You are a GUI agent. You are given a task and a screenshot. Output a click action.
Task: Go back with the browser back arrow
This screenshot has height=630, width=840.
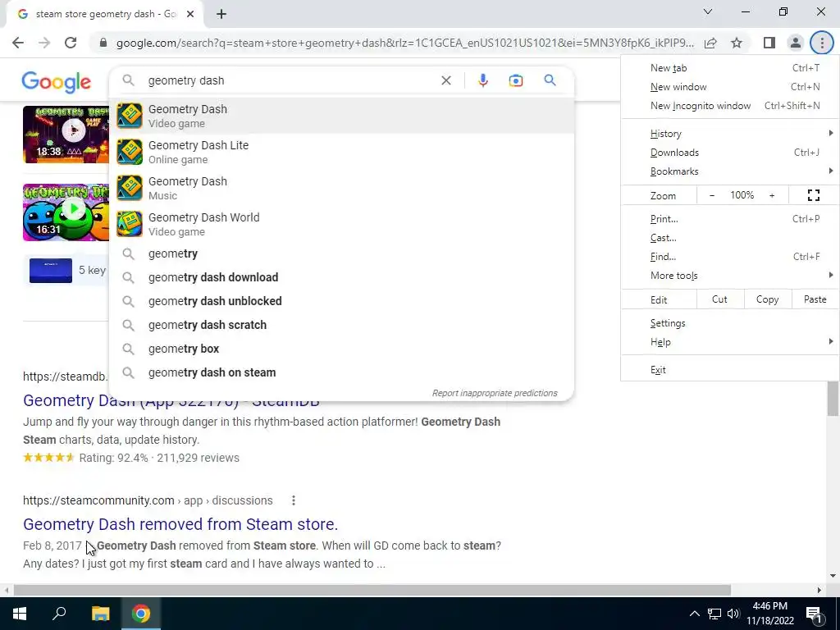tap(18, 43)
